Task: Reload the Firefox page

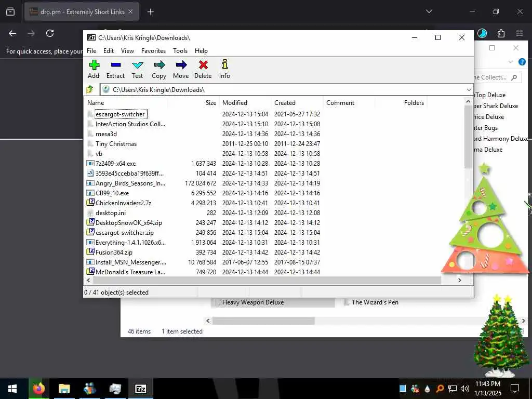Action: (50, 33)
